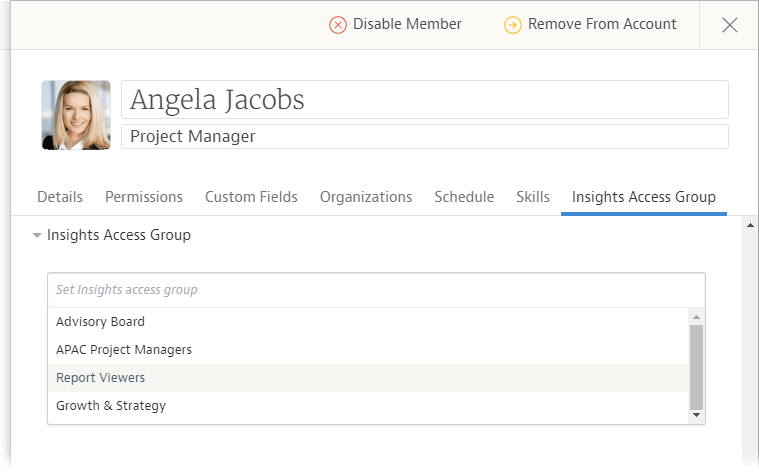This screenshot has width=759, height=473.
Task: Open the Custom Fields tab
Action: click(x=251, y=197)
